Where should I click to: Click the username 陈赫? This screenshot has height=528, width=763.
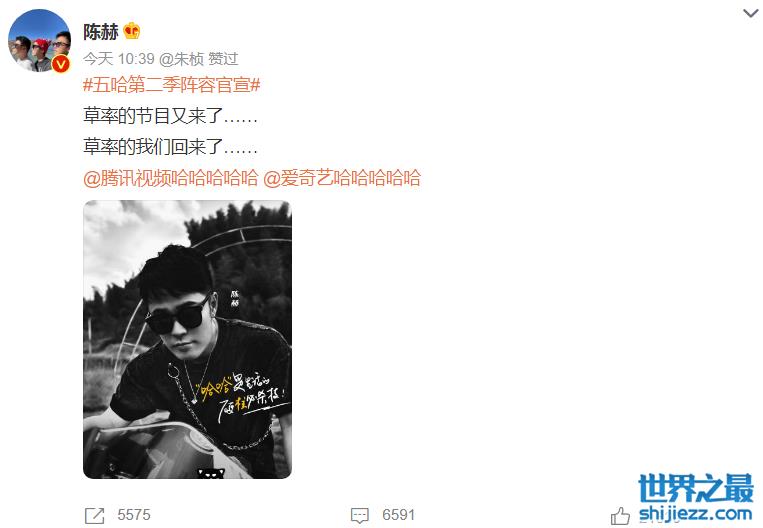101,32
